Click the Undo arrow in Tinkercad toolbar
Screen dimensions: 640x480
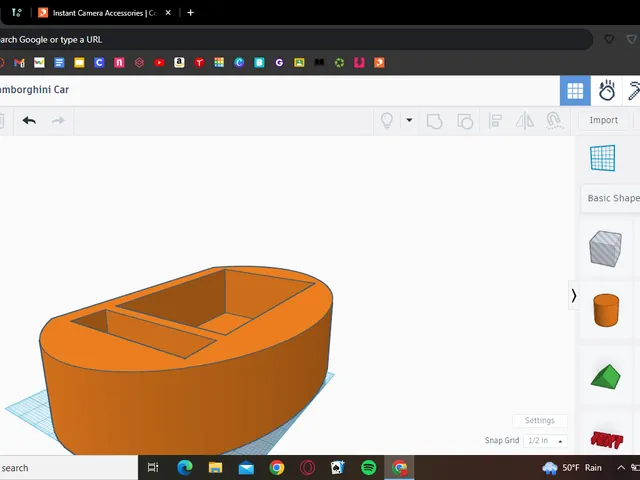(29, 121)
